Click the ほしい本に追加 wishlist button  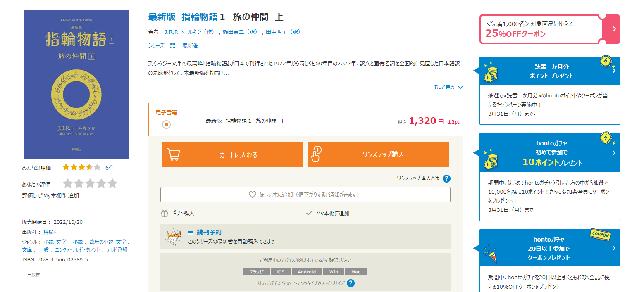(x=305, y=195)
